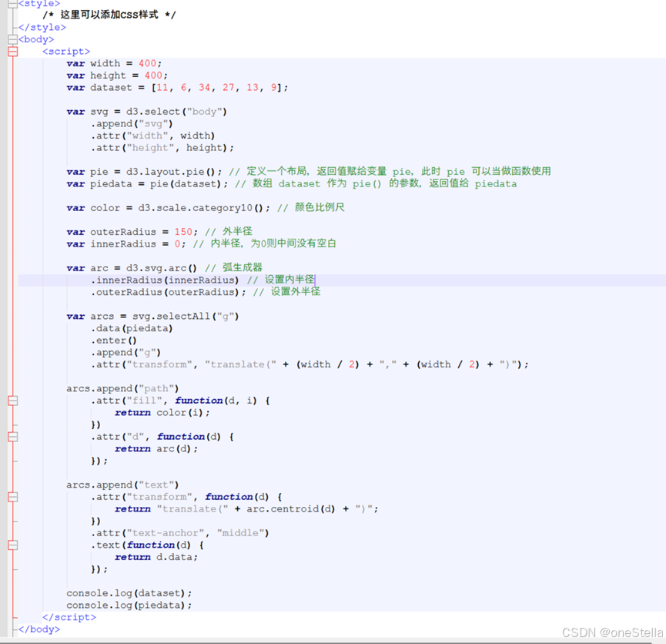Collapse the fill function fold marker
666x644 pixels.
[x=13, y=401]
